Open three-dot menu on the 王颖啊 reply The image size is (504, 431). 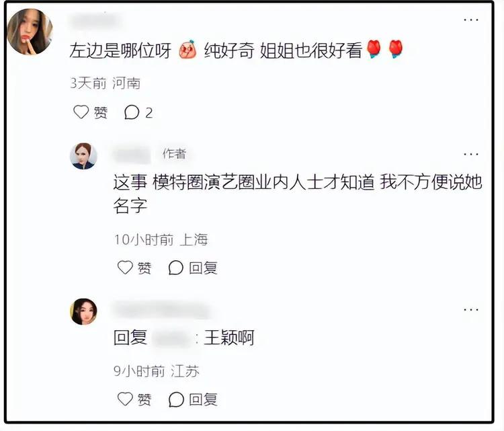coord(471,309)
